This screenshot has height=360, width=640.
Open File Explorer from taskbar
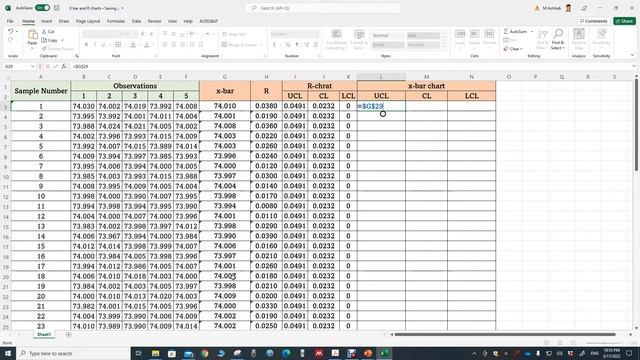[x=156, y=353]
